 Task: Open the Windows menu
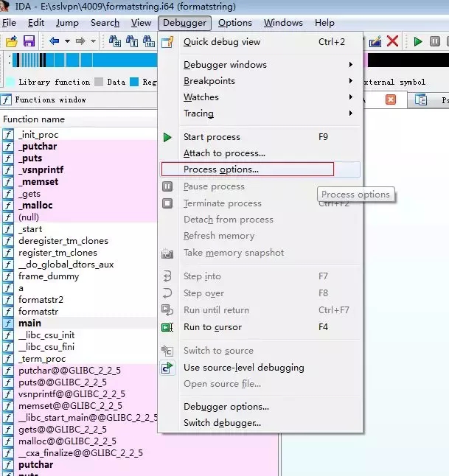283,23
